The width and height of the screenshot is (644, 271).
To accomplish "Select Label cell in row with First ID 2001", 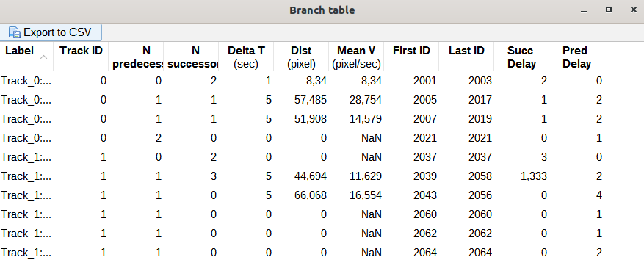I will pos(26,81).
